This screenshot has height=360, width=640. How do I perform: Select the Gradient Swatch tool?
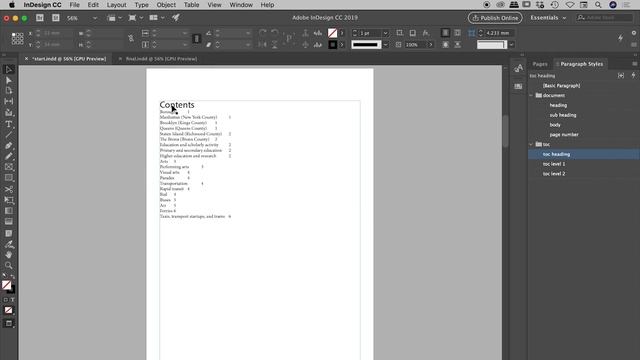tap(9, 211)
